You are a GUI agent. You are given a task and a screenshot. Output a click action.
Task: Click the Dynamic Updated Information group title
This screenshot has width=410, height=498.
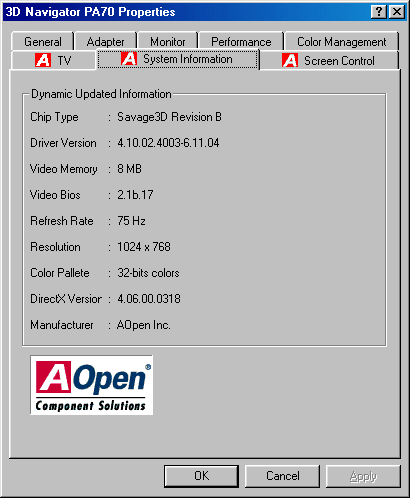pos(101,94)
